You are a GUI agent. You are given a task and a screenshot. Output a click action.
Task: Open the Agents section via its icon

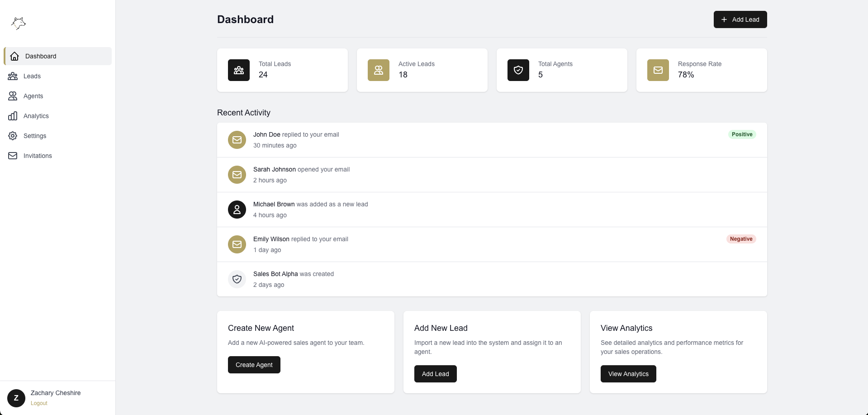pyautogui.click(x=12, y=96)
